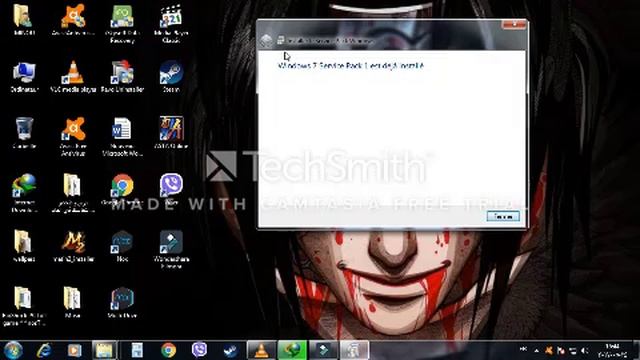Open Internet Explorer from taskbar
The image size is (640, 360).
click(44, 350)
